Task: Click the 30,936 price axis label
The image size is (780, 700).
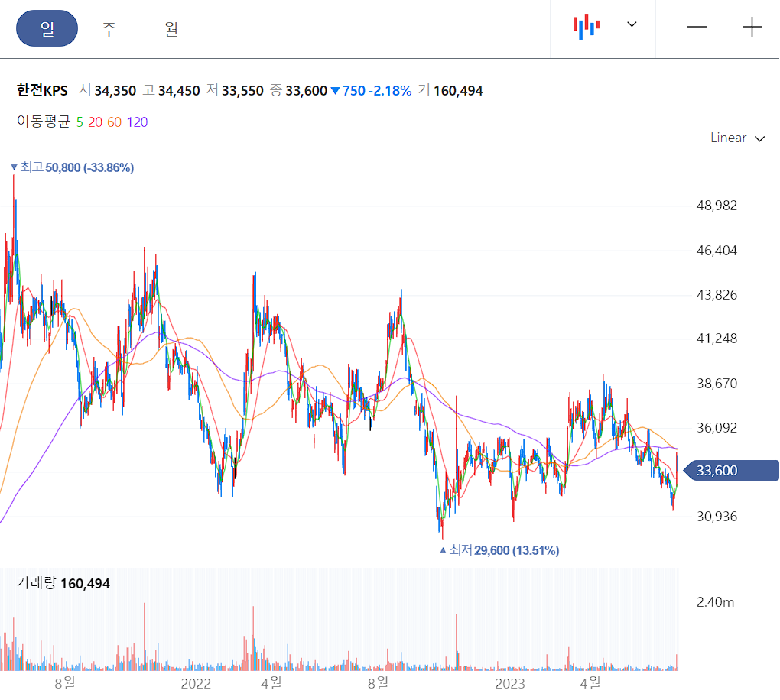Action: point(717,517)
